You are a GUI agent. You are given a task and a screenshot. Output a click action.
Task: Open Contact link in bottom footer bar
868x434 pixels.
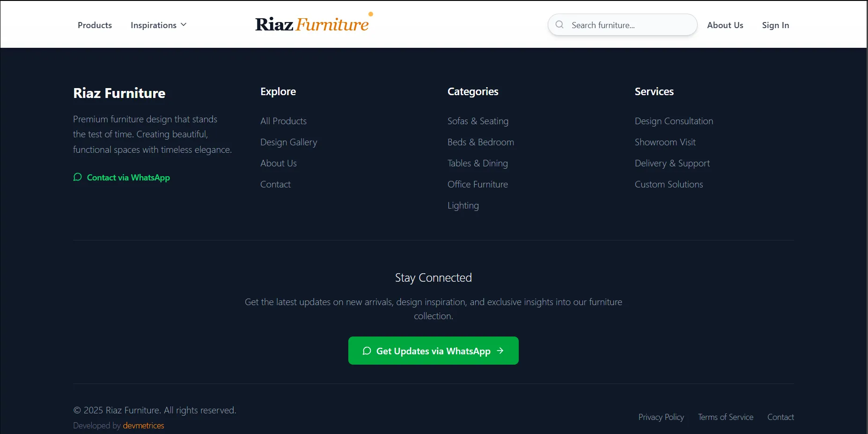[780, 417]
